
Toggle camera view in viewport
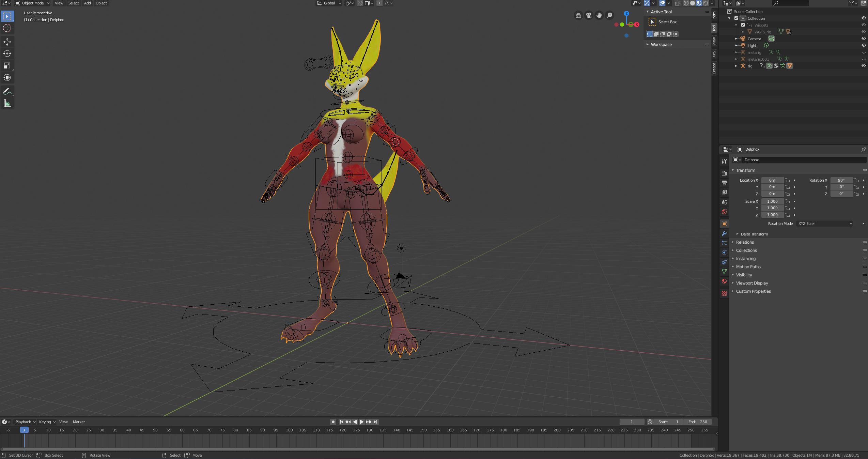tap(589, 15)
